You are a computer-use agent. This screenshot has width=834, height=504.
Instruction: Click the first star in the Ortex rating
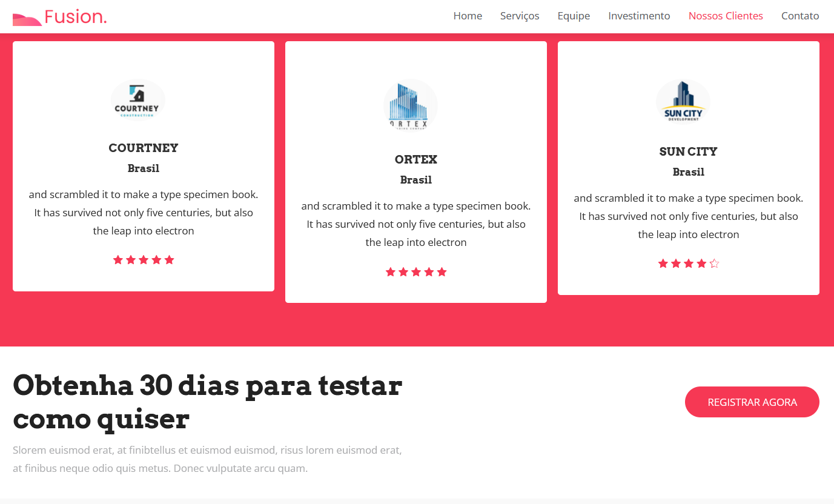[x=391, y=272]
